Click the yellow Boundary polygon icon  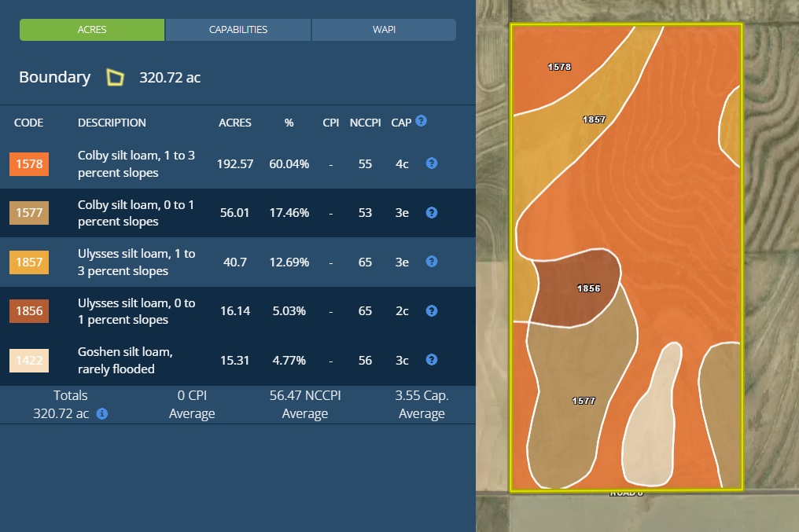tap(116, 77)
